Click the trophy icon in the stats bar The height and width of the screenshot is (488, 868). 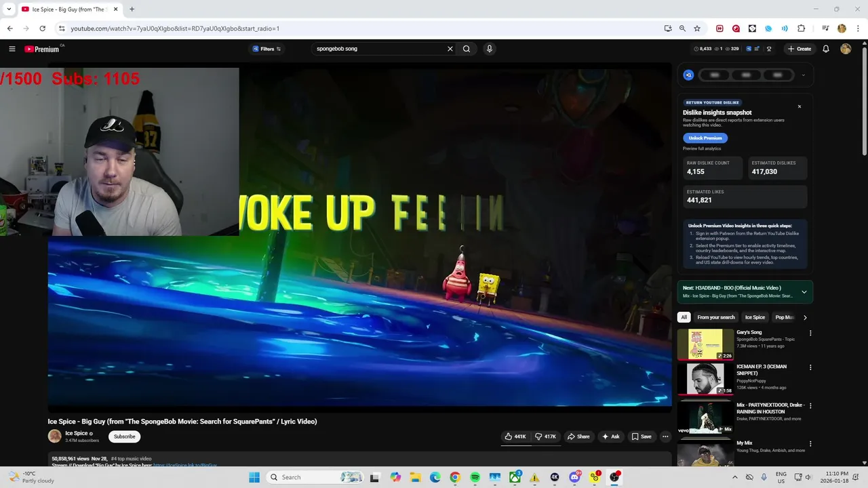769,49
